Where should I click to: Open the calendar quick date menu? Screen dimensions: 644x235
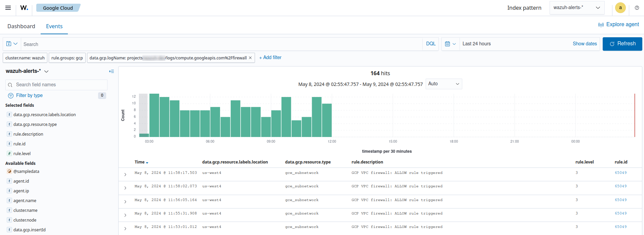450,44
